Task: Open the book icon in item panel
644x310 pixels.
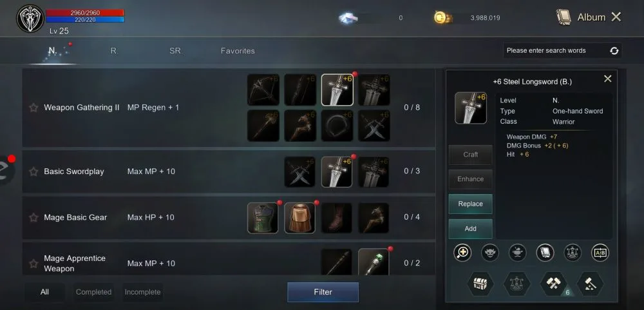Action: (x=545, y=253)
